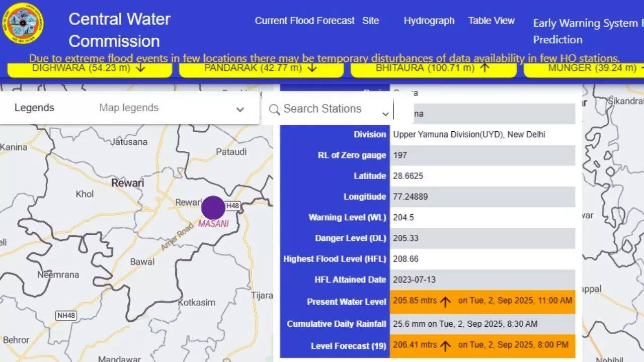Click the MASANI station label

click(213, 224)
